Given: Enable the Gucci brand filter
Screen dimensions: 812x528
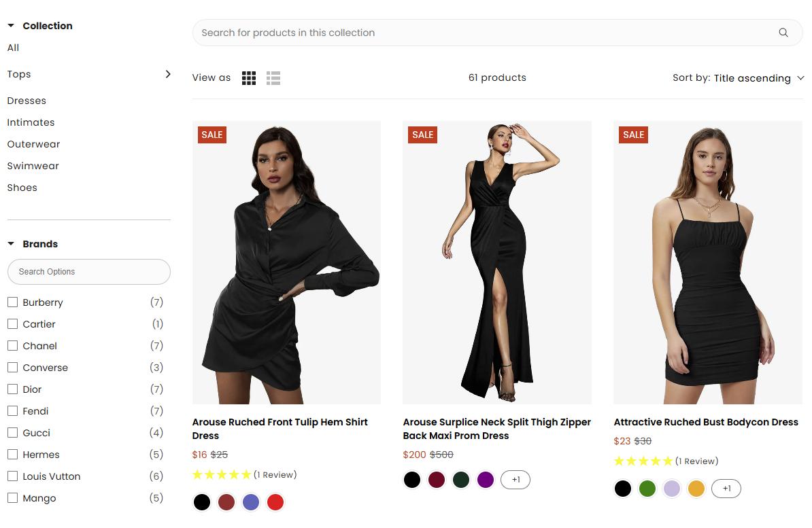Looking at the screenshot, I should pos(12,432).
